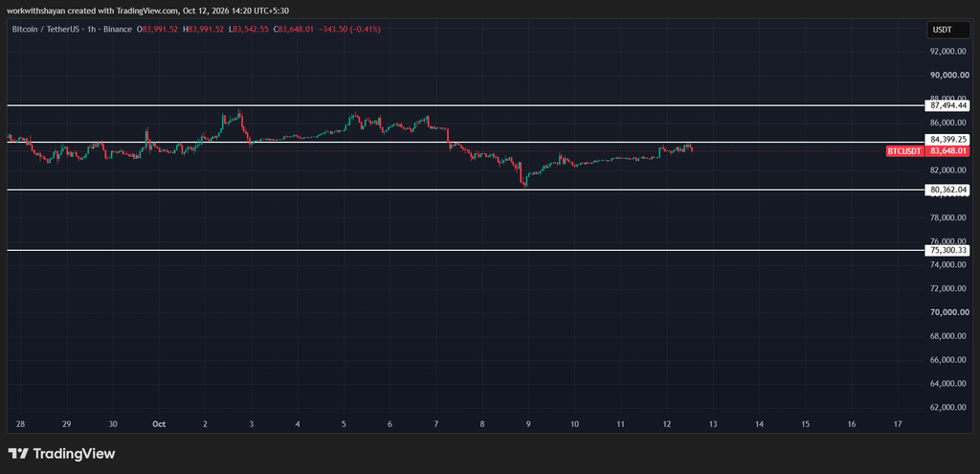
Task: Select the 75,300.33 price level label
Action: point(948,250)
